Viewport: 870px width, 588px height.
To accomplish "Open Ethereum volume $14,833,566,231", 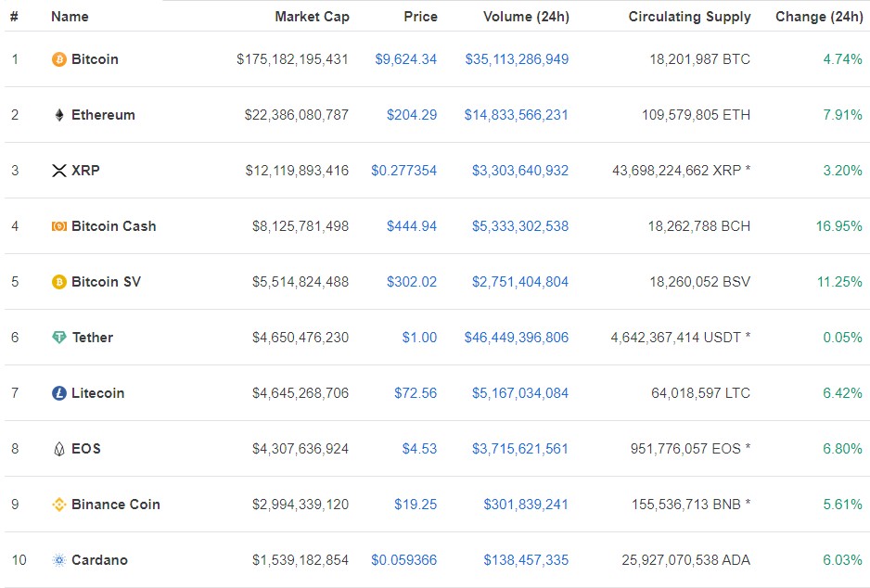I will coord(517,115).
